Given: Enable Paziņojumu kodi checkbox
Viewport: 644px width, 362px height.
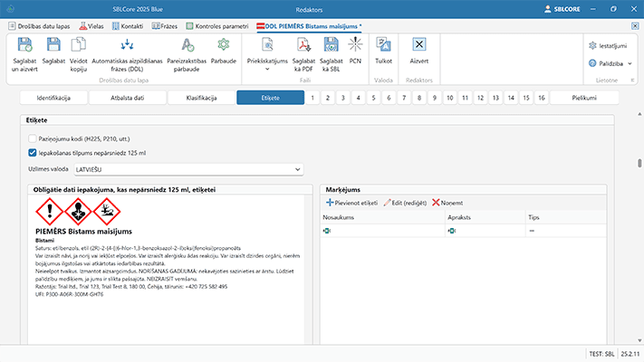Looking at the screenshot, I should [x=33, y=138].
